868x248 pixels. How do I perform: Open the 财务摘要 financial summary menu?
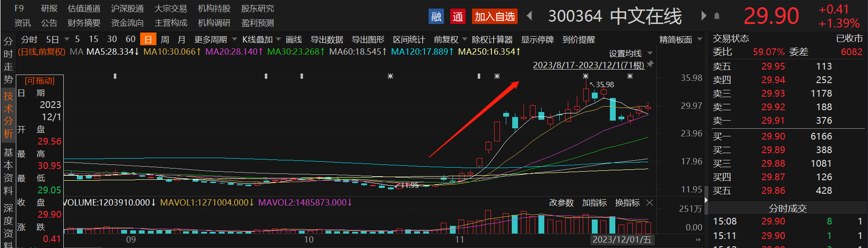[84, 23]
